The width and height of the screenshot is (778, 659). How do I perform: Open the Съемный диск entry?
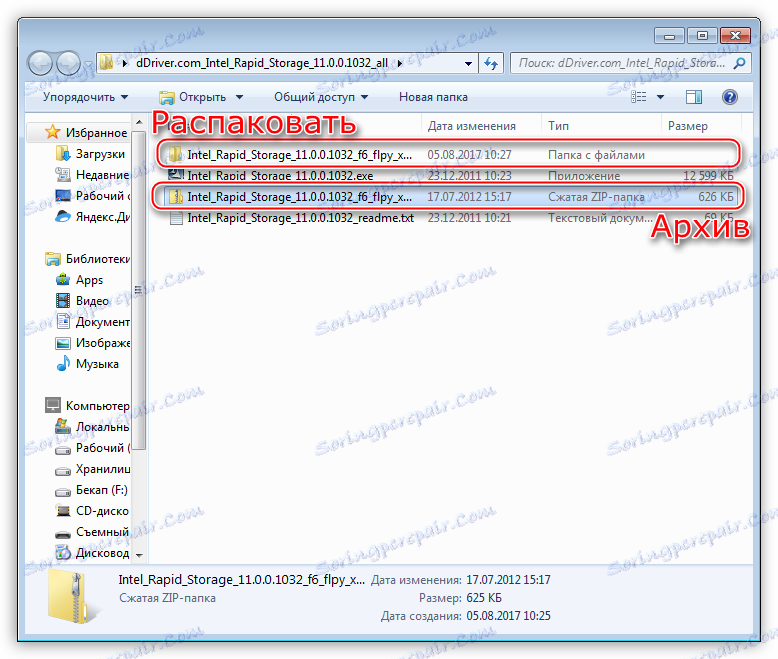92,532
